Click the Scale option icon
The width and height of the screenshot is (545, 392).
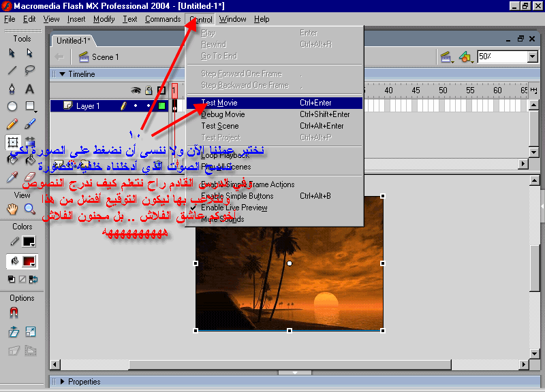[31, 332]
